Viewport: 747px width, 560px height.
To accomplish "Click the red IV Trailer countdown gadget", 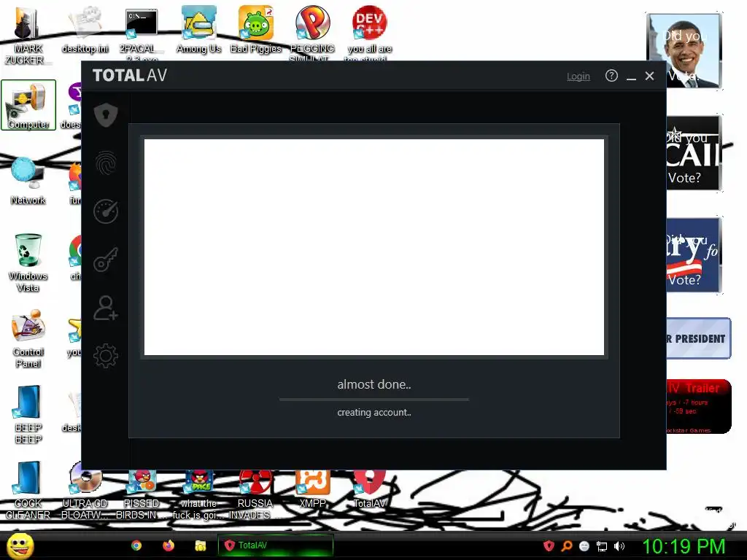I will coord(698,407).
